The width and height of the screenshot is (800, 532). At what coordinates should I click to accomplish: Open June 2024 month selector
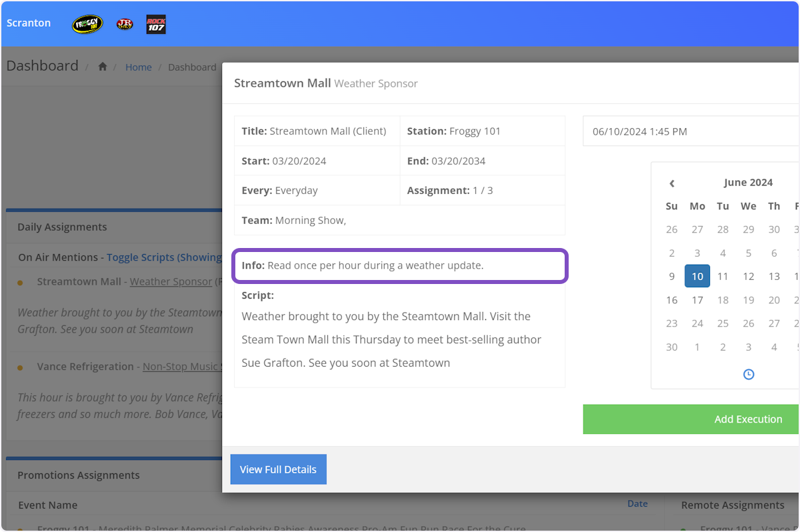pos(748,183)
